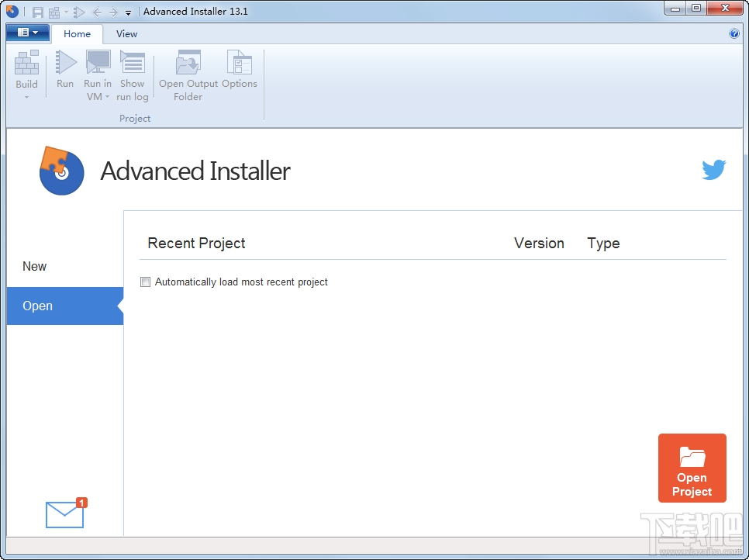Open the quick access toolbar customization arrow
The width and height of the screenshot is (749, 560).
coord(128,13)
